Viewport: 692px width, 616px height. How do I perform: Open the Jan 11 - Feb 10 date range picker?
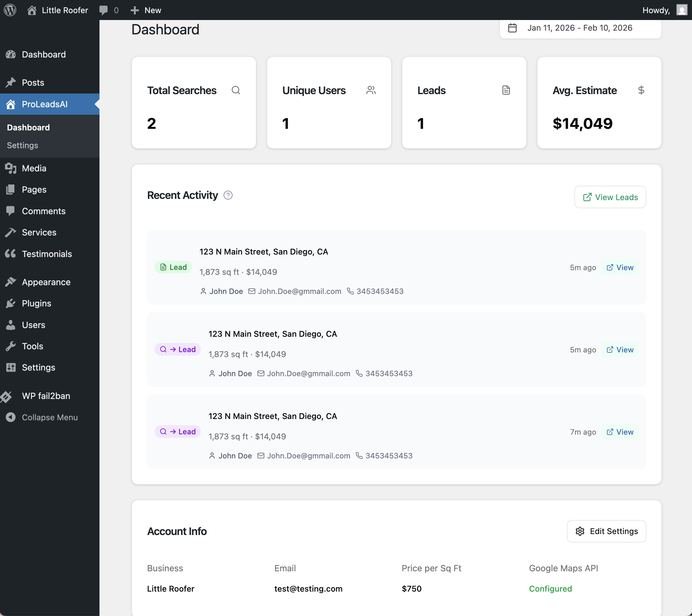click(580, 28)
